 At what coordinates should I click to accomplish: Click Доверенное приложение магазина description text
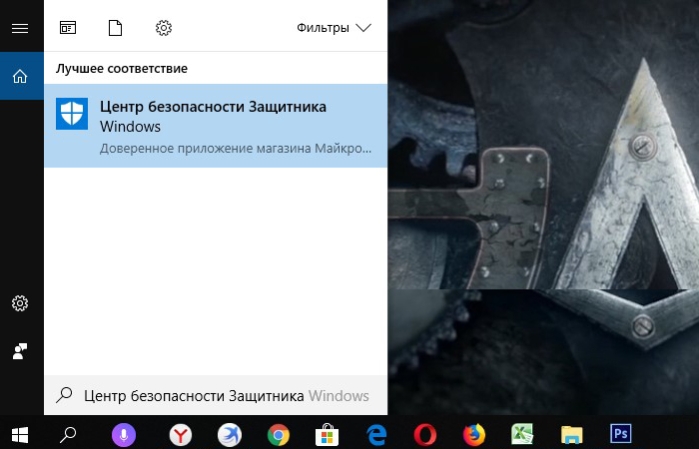pyautogui.click(x=235, y=148)
